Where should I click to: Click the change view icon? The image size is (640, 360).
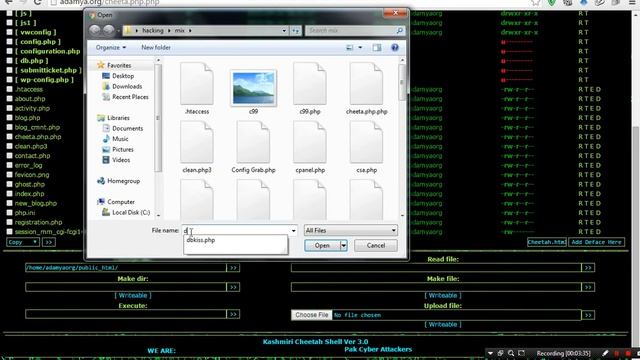[x=349, y=48]
